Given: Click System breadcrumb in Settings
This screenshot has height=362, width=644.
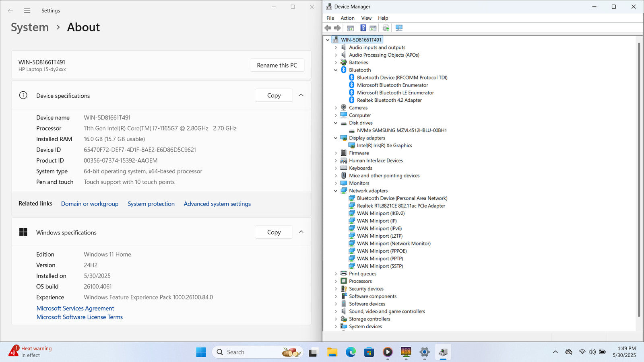Looking at the screenshot, I should pyautogui.click(x=30, y=27).
